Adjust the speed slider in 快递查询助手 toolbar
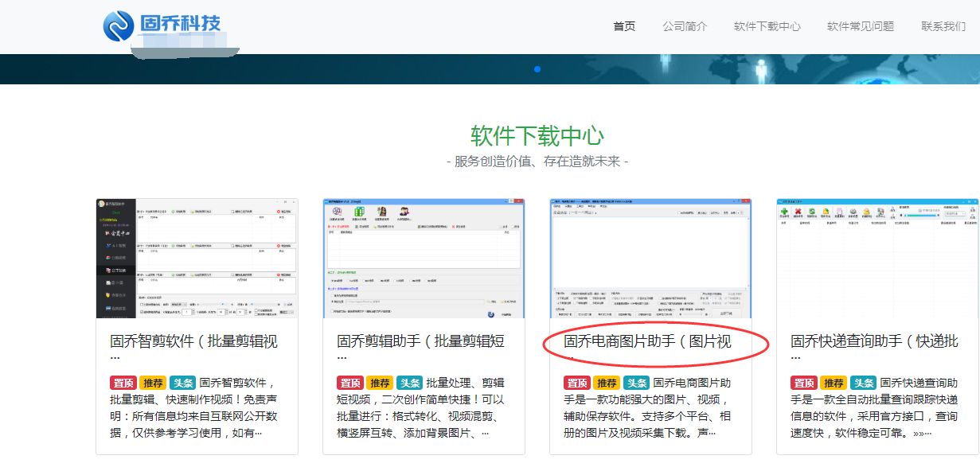This screenshot has height=475, width=980. [920, 216]
